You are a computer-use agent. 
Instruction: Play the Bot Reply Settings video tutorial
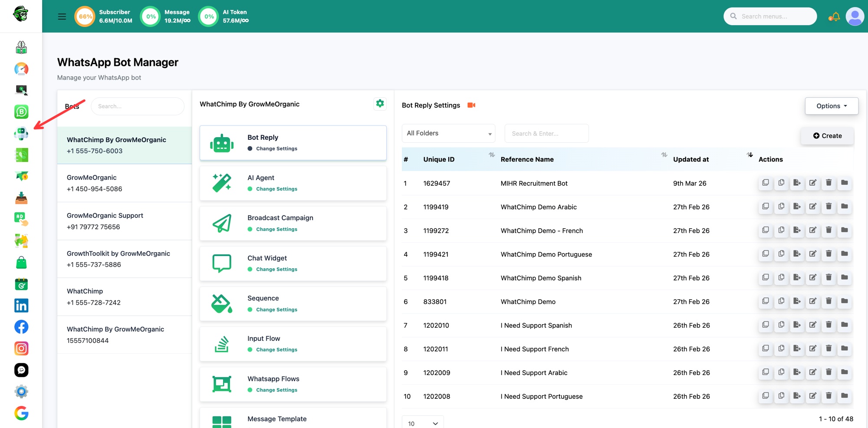471,105
